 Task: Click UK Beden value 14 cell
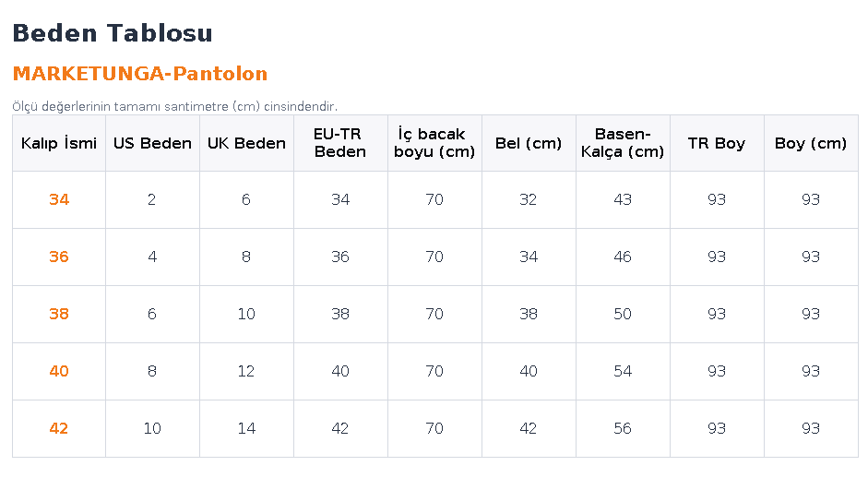tap(246, 428)
